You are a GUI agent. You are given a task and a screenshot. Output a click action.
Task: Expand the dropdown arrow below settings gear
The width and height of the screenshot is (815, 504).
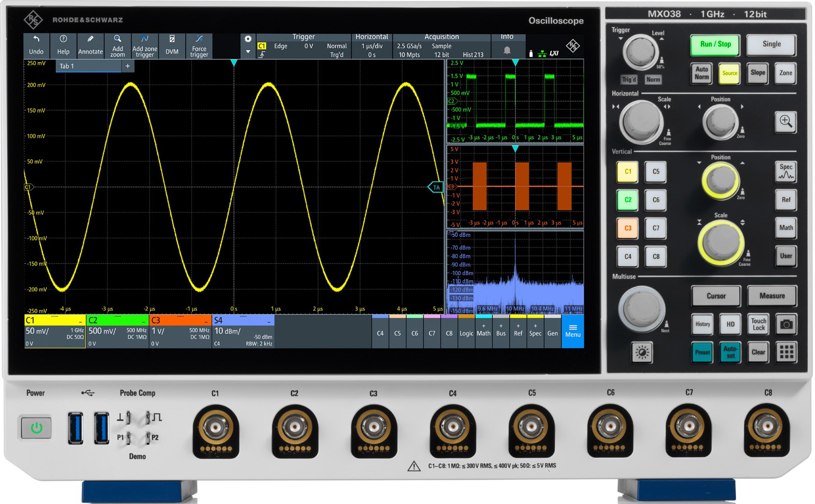(x=248, y=52)
